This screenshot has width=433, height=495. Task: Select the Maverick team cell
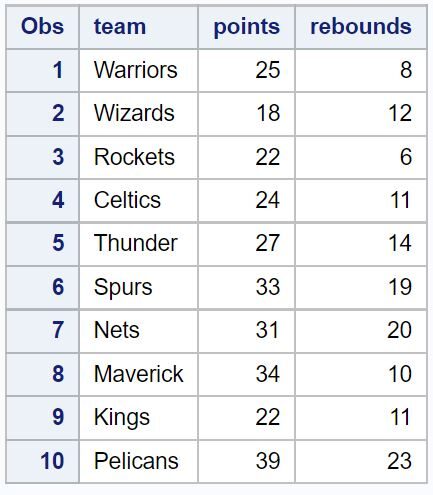(138, 374)
